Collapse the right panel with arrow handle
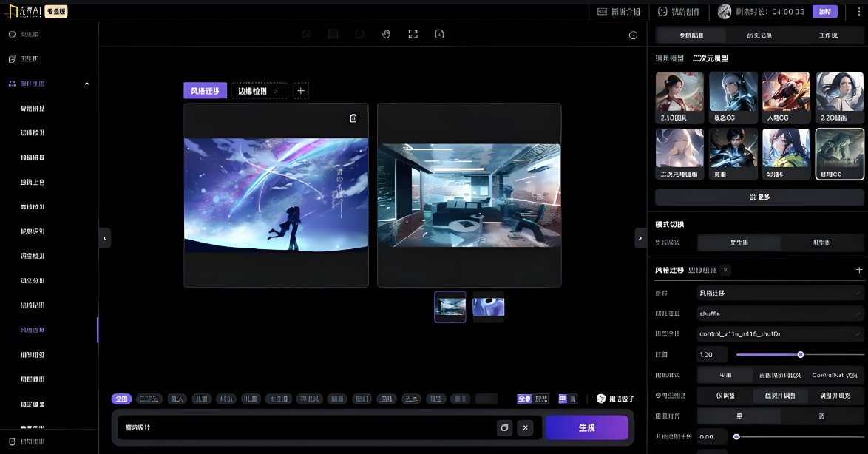This screenshot has width=868, height=454. (640, 238)
